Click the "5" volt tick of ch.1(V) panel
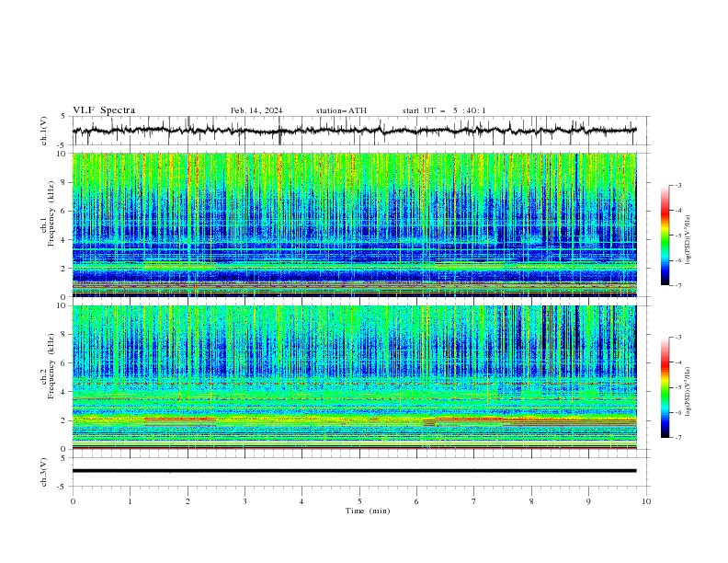Viewport: 728px width, 563px height. click(x=63, y=117)
